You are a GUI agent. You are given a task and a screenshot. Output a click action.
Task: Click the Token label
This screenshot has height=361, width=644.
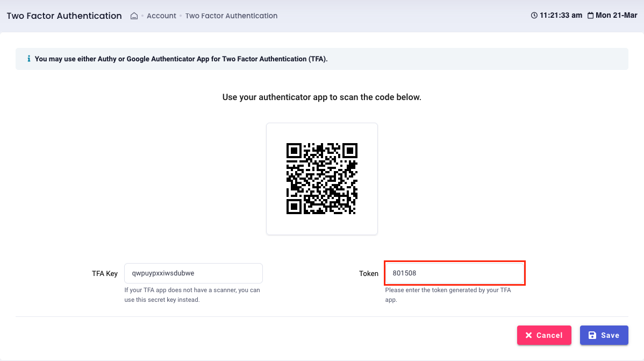click(x=368, y=273)
